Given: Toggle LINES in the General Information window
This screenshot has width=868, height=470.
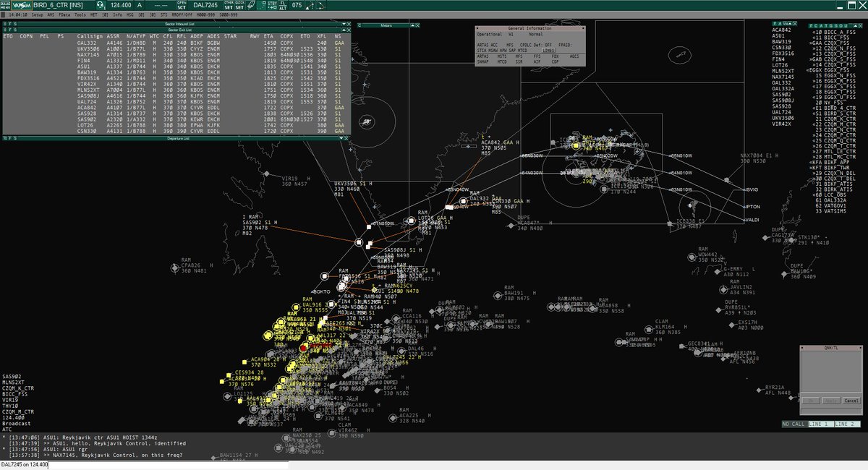Looking at the screenshot, I should point(548,51).
